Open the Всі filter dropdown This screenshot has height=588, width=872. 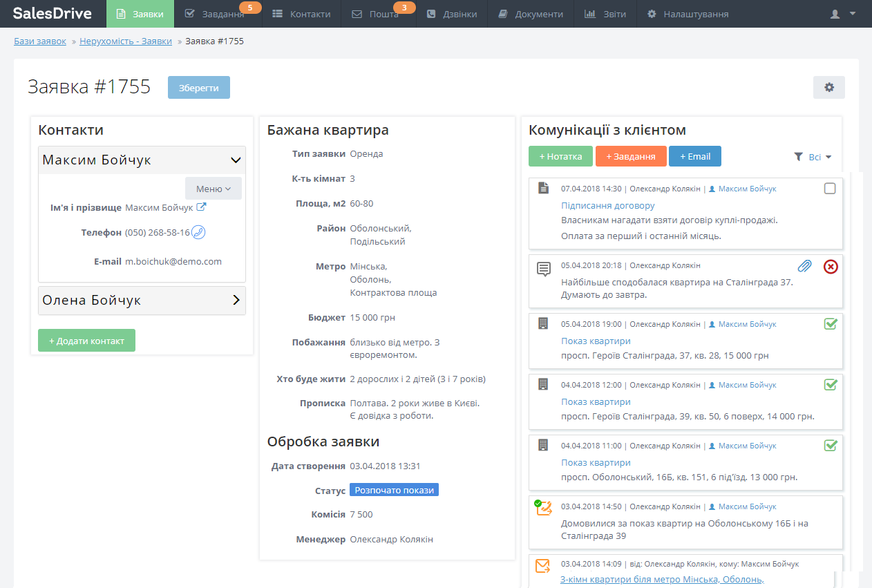coord(813,157)
